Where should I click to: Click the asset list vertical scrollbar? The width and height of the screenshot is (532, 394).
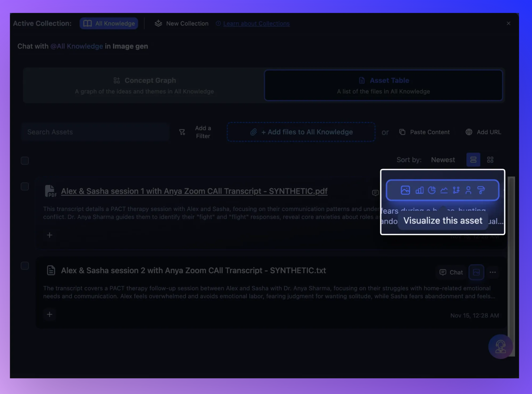(x=511, y=266)
